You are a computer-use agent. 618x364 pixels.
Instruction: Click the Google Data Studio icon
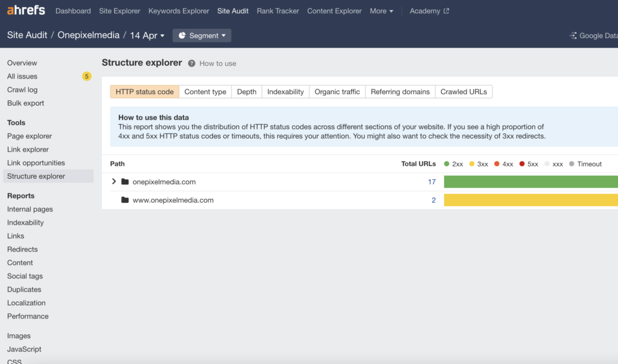(573, 36)
